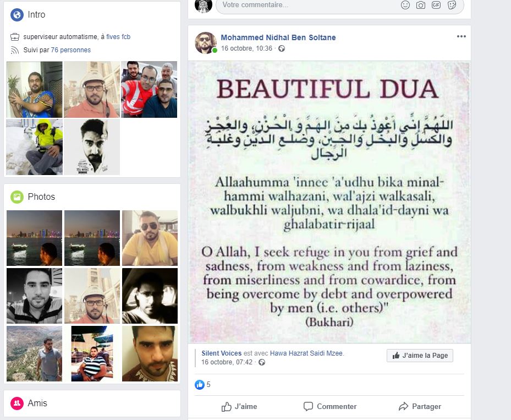
Task: Open the fives fcb workplace link
Action: 118,37
